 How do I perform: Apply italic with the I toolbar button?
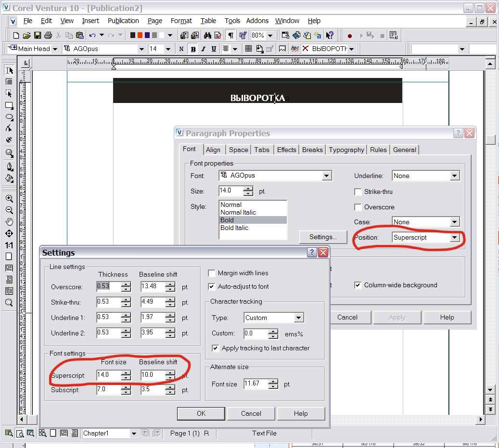203,49
